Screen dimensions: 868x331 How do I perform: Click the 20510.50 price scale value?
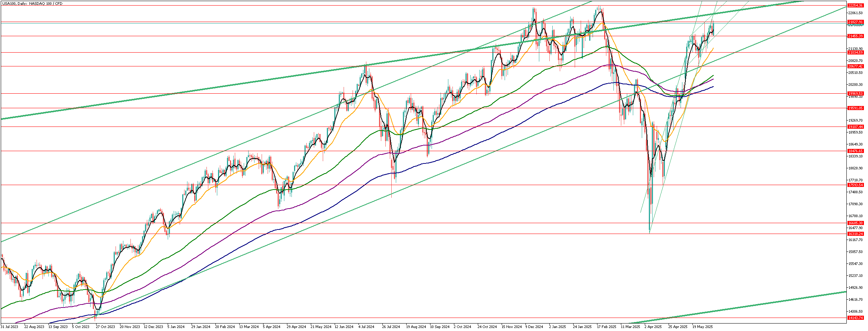tap(856, 73)
